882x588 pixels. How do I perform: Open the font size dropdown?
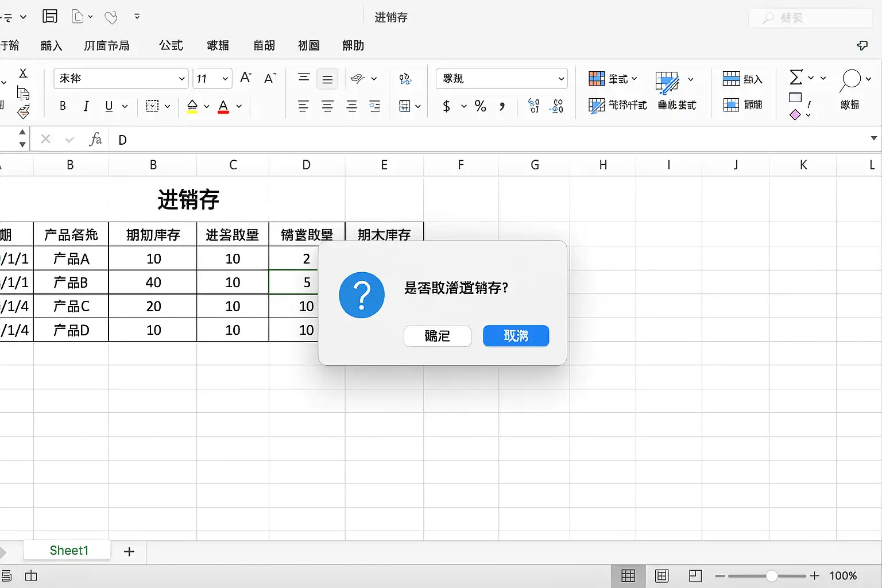225,79
